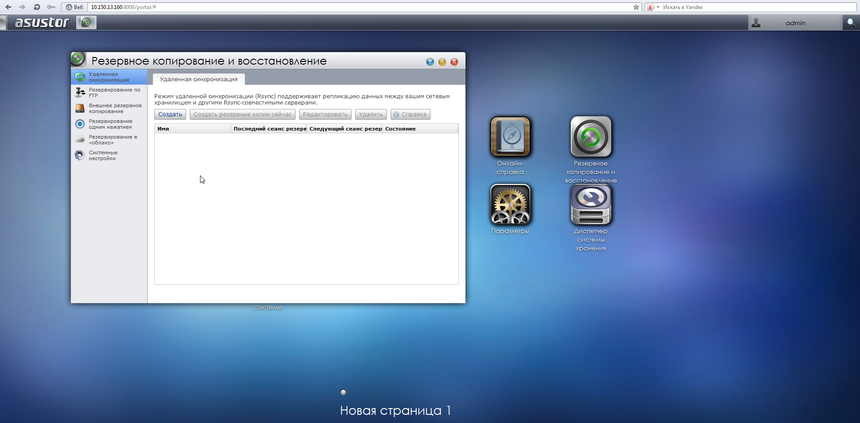Click the Создать button

pyautogui.click(x=170, y=114)
